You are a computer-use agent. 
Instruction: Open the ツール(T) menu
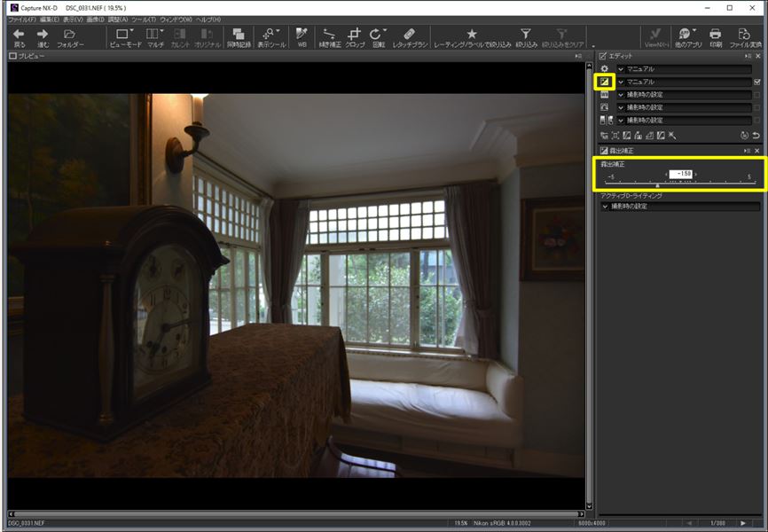(144, 20)
